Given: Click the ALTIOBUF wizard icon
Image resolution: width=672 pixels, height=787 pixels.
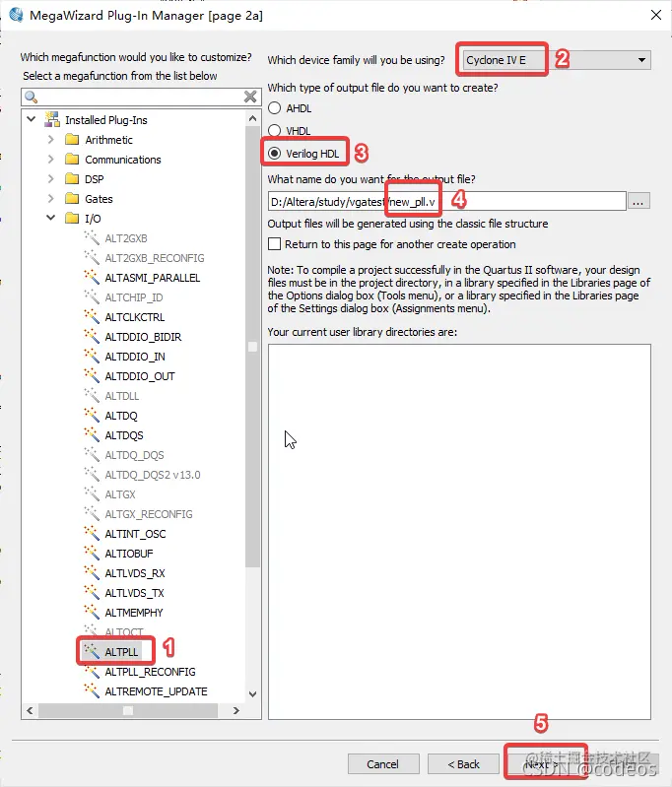Looking at the screenshot, I should [92, 554].
